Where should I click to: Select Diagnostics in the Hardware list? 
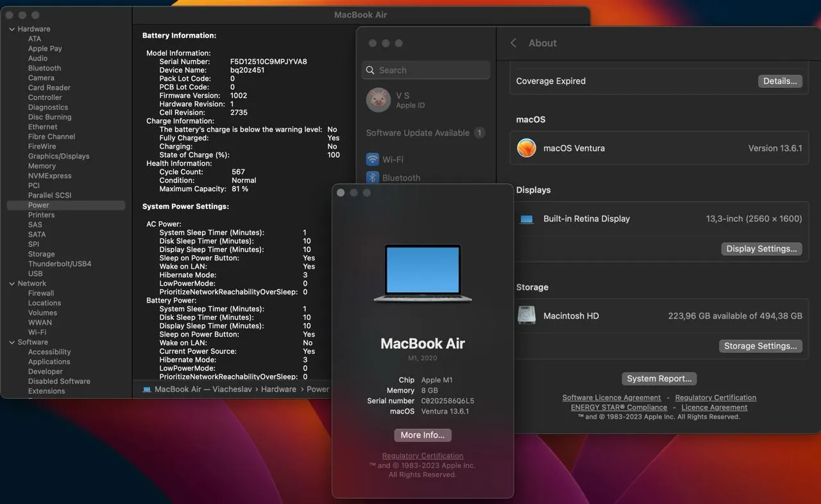(48, 108)
